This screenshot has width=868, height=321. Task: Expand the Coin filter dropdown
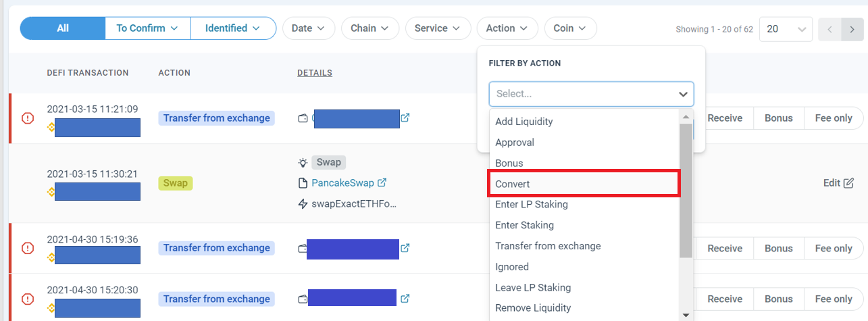coord(570,28)
